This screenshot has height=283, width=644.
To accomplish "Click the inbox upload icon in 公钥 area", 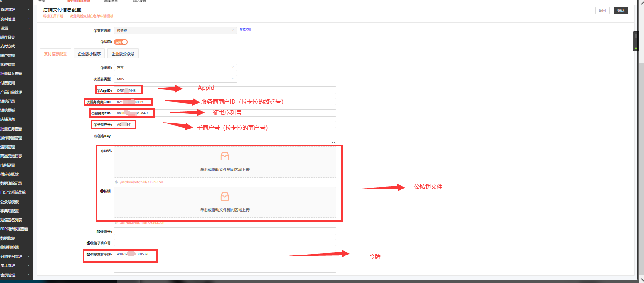I will click(224, 156).
